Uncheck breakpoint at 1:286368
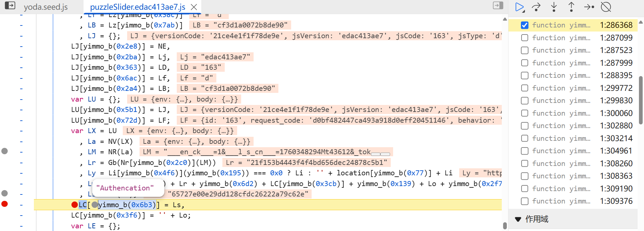 coord(525,25)
